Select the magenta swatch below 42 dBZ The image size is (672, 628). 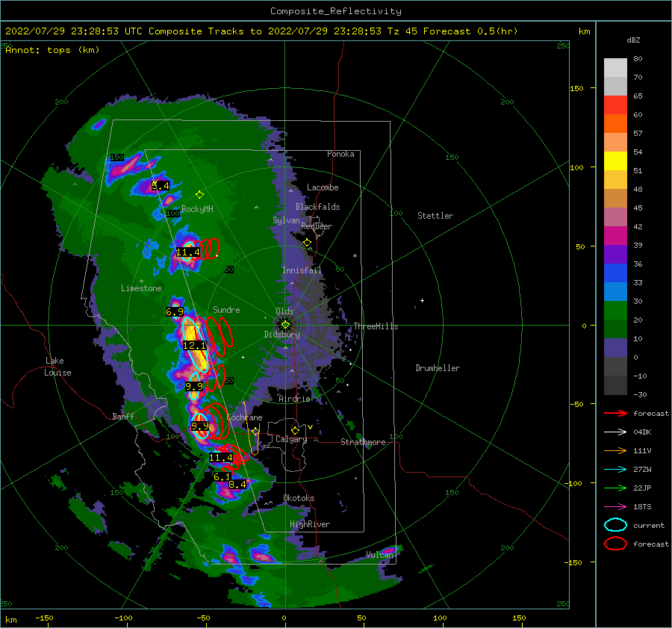[615, 236]
